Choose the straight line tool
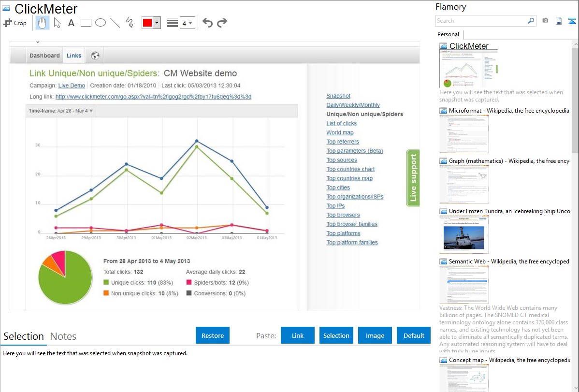Viewport: 579px width, 392px height. tap(115, 23)
